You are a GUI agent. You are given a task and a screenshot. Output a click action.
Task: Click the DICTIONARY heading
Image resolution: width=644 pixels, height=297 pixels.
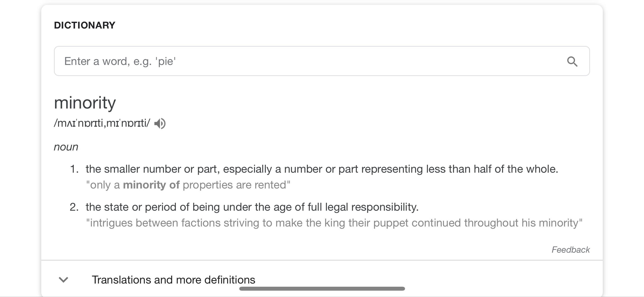click(85, 25)
